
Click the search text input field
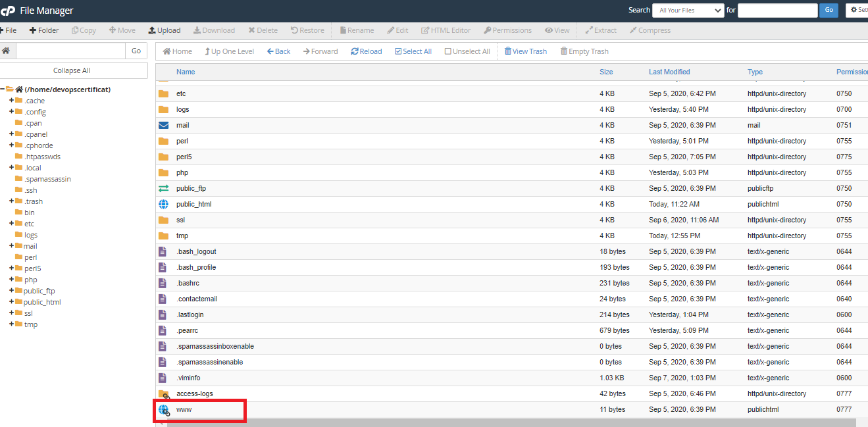click(777, 10)
